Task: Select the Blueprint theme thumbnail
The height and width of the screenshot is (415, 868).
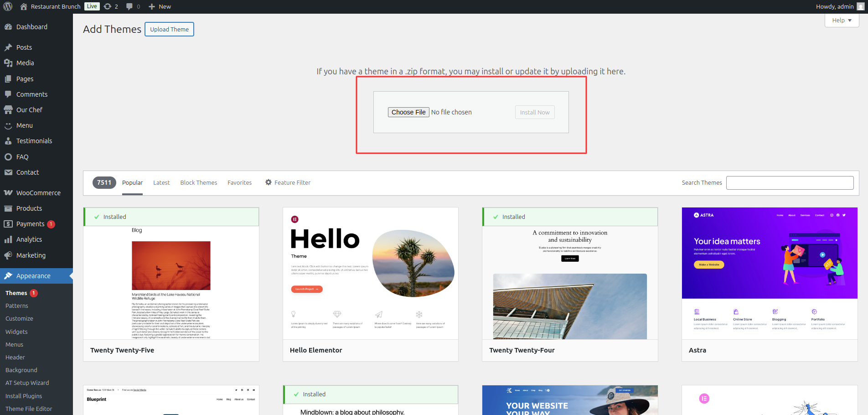Action: (x=171, y=400)
